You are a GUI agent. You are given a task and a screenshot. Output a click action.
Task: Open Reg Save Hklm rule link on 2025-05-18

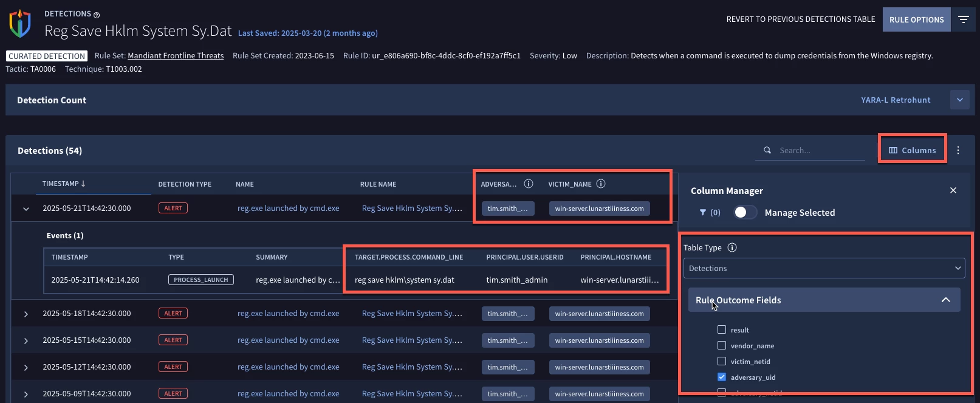tap(412, 313)
